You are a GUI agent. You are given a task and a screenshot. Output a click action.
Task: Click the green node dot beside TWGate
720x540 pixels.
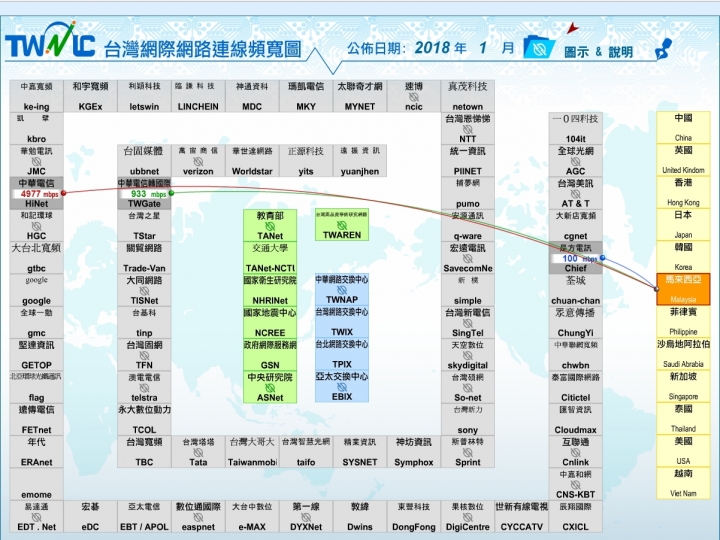[x=171, y=193]
